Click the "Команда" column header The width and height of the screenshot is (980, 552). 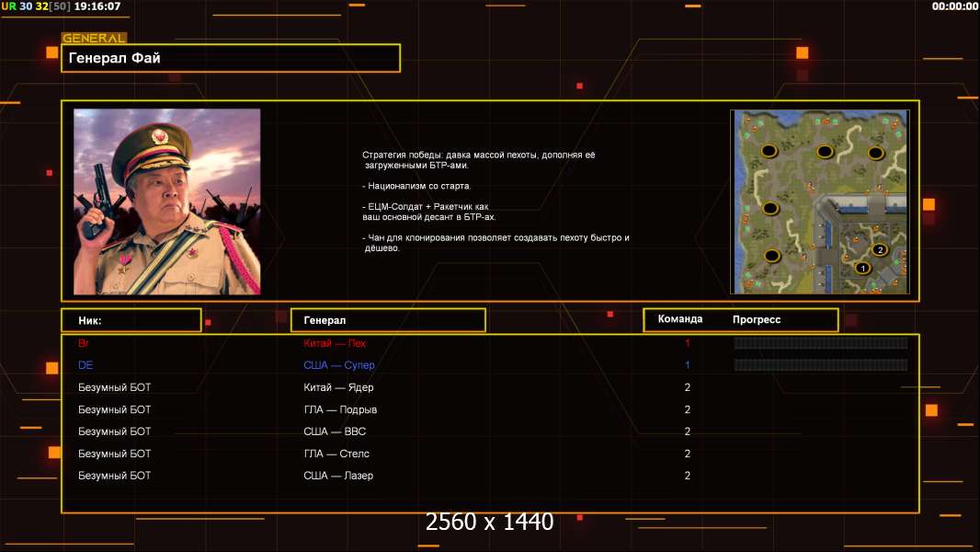pos(680,319)
